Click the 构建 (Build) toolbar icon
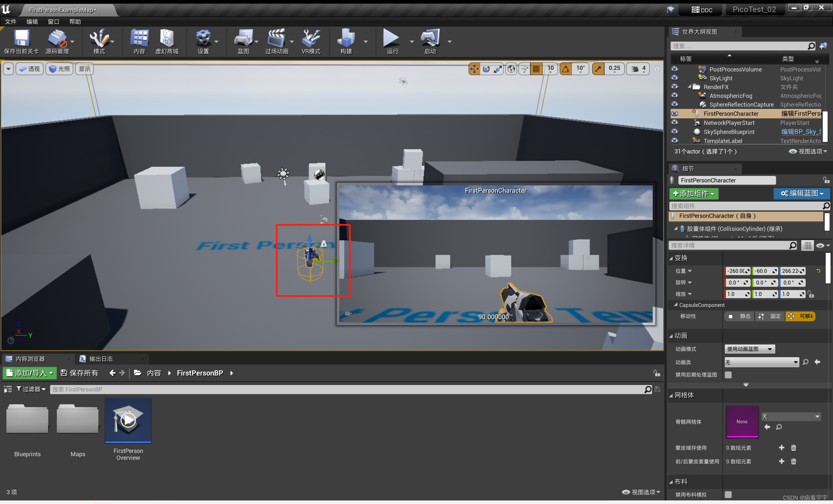This screenshot has width=833, height=504. (x=346, y=41)
